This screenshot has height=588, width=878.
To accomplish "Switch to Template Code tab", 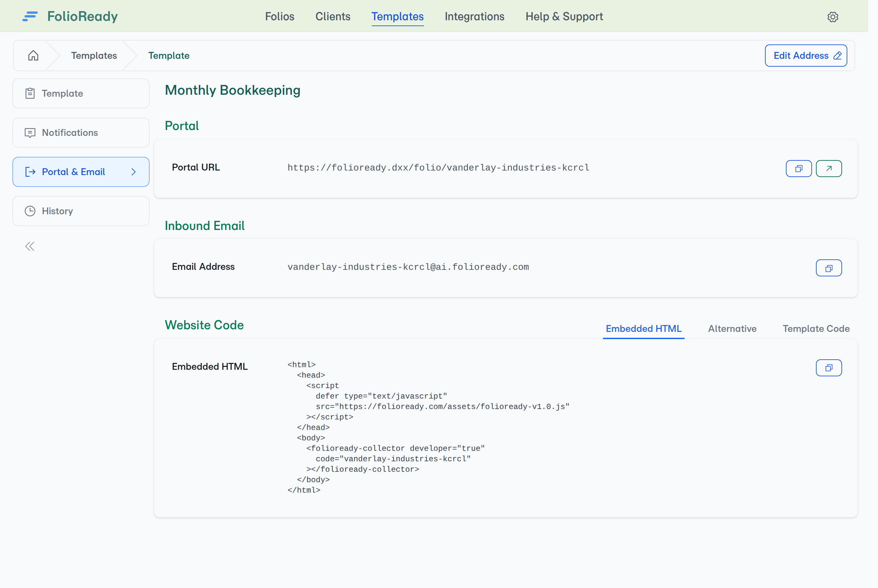I will point(816,329).
